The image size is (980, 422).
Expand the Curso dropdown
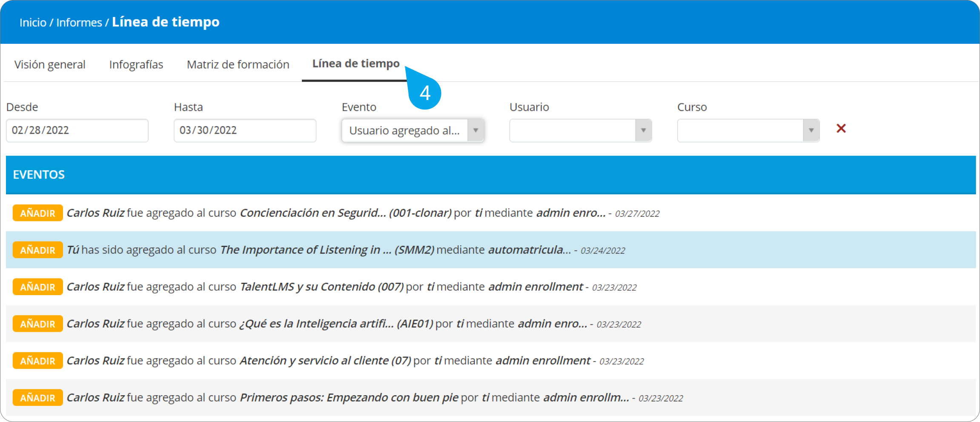748,130
